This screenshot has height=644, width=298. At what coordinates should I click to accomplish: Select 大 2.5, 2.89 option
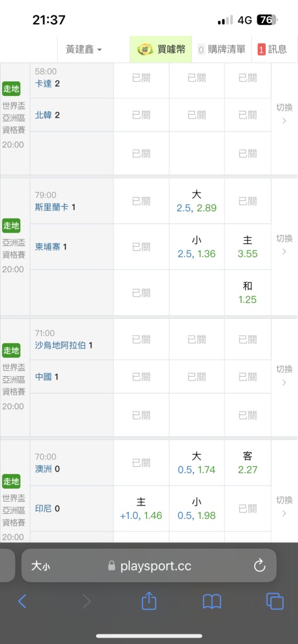click(196, 201)
